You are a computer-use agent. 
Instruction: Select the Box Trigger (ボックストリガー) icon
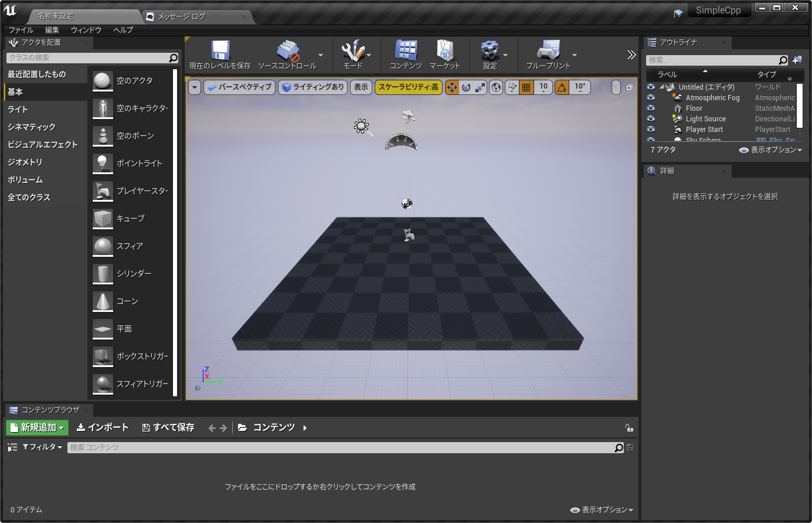coord(103,356)
